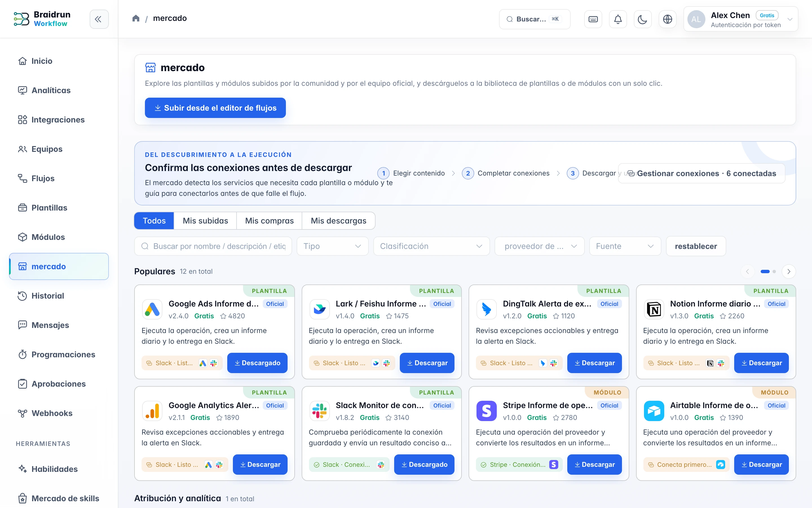The image size is (812, 508).
Task: Click Descargado on Slack Monitor card
Action: pos(424,464)
